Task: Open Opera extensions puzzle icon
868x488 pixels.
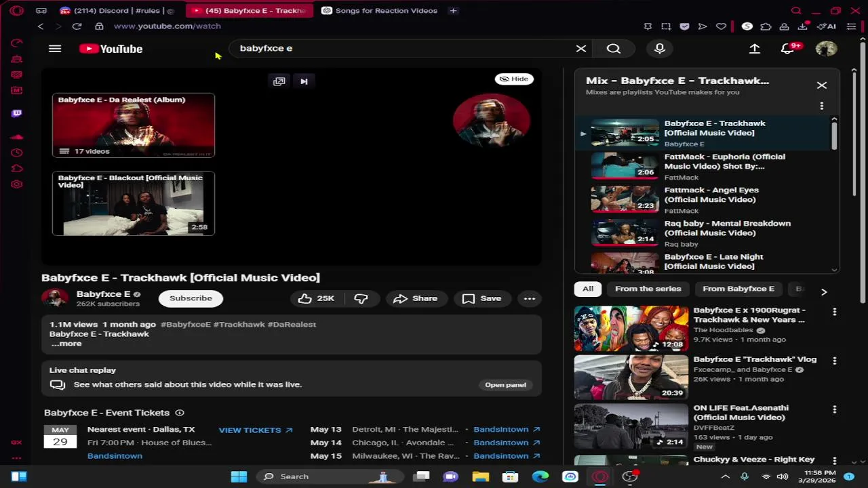Action: 766,26
